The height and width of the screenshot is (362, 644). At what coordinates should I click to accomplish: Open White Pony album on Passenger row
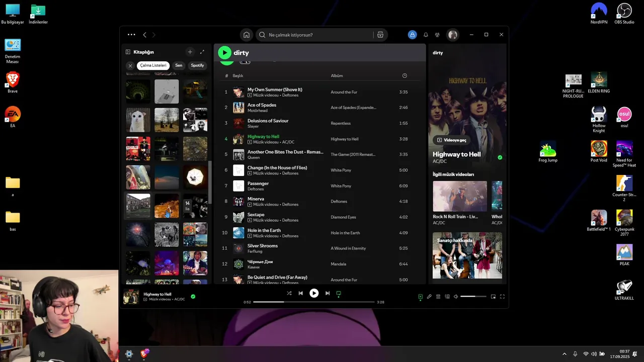point(341,186)
